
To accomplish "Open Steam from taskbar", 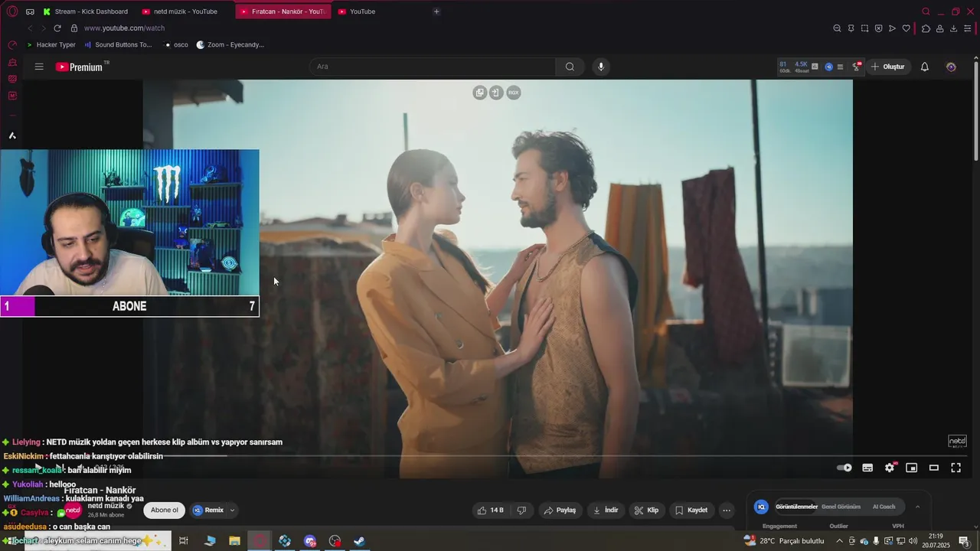I will [x=359, y=541].
